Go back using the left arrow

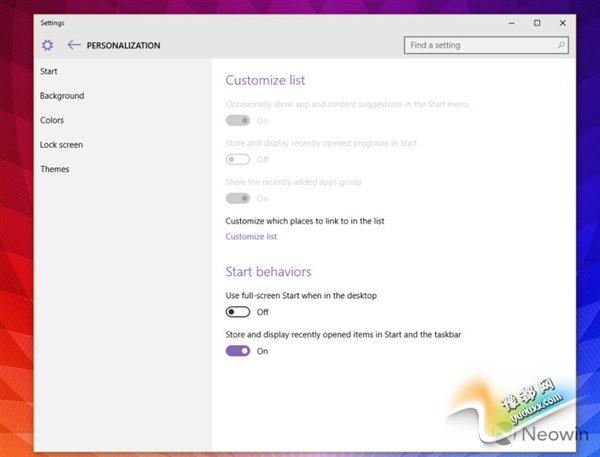click(x=73, y=45)
